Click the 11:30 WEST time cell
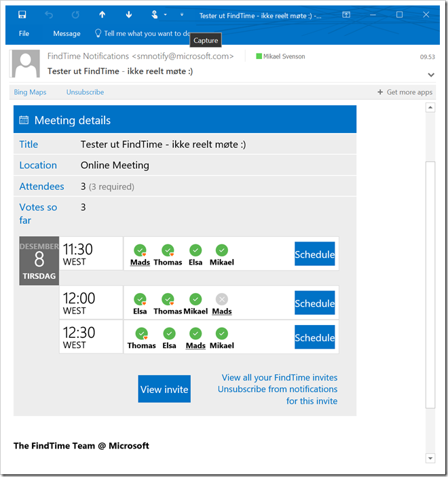This screenshot has width=448, height=477. pos(91,253)
